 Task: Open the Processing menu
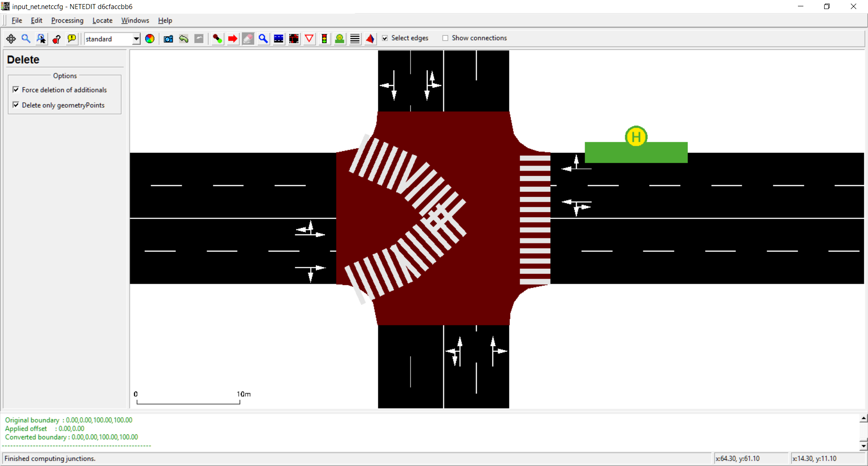[67, 20]
